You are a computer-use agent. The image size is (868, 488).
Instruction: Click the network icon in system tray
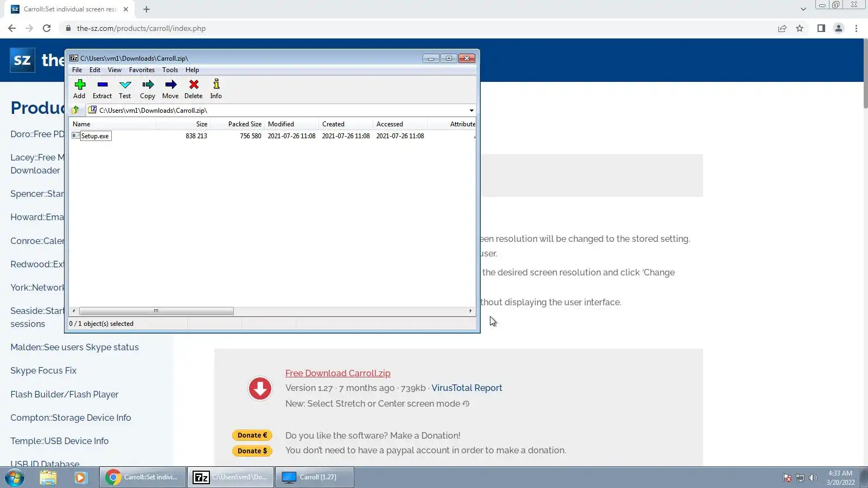[x=800, y=478]
